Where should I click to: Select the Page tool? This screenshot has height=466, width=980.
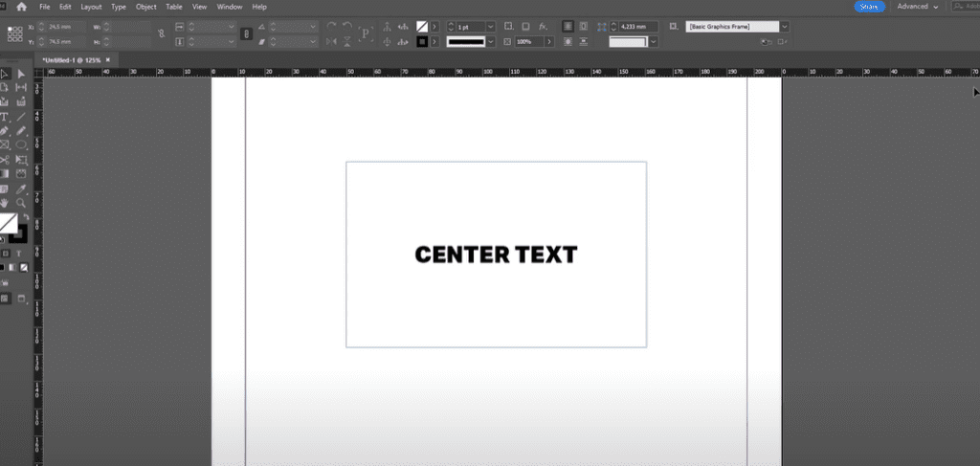point(5,88)
